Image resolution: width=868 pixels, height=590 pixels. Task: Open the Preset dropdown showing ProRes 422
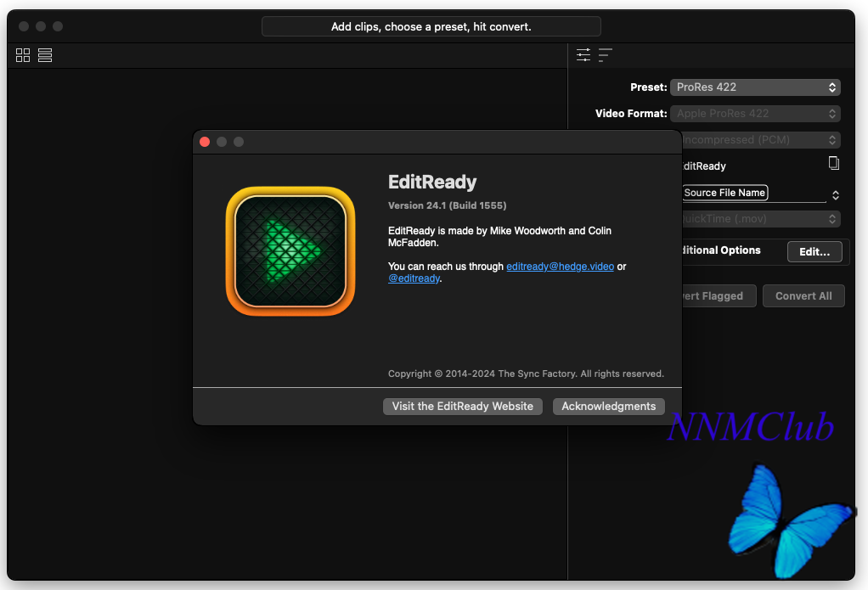coord(755,87)
